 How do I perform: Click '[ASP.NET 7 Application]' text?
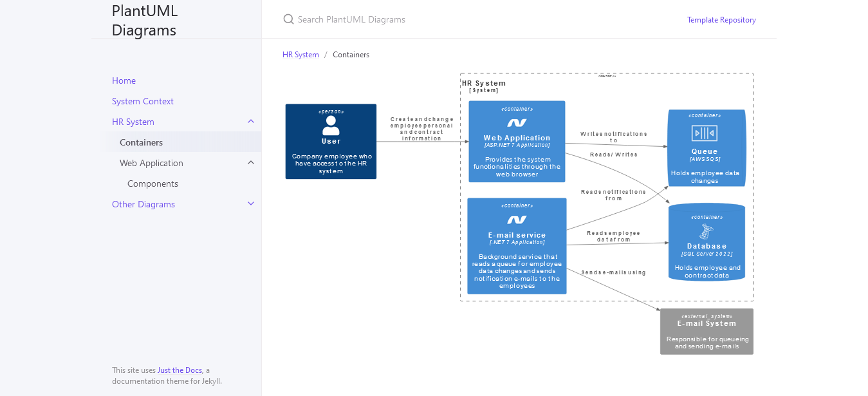click(x=517, y=146)
